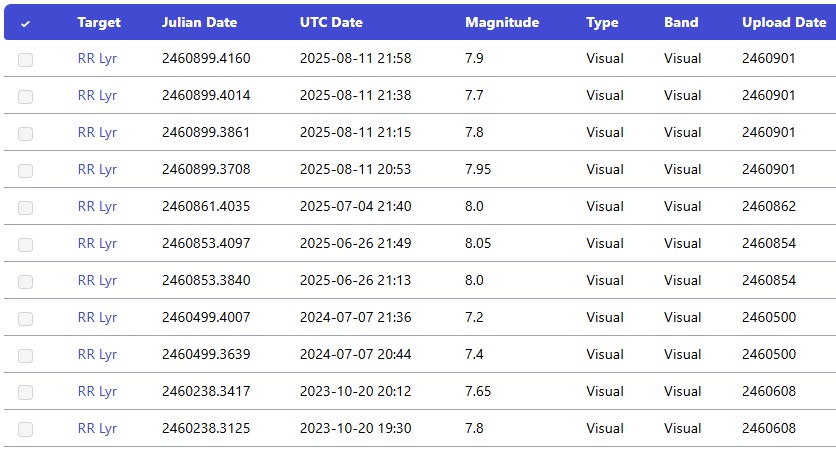836x455 pixels.
Task: Sort by Upload Date header
Action: (784, 22)
